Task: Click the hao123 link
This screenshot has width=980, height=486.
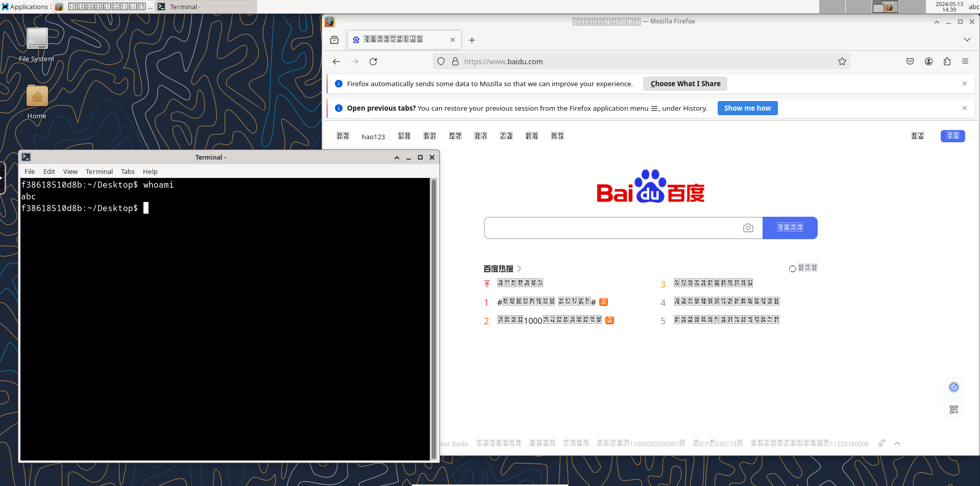Action: pos(373,137)
